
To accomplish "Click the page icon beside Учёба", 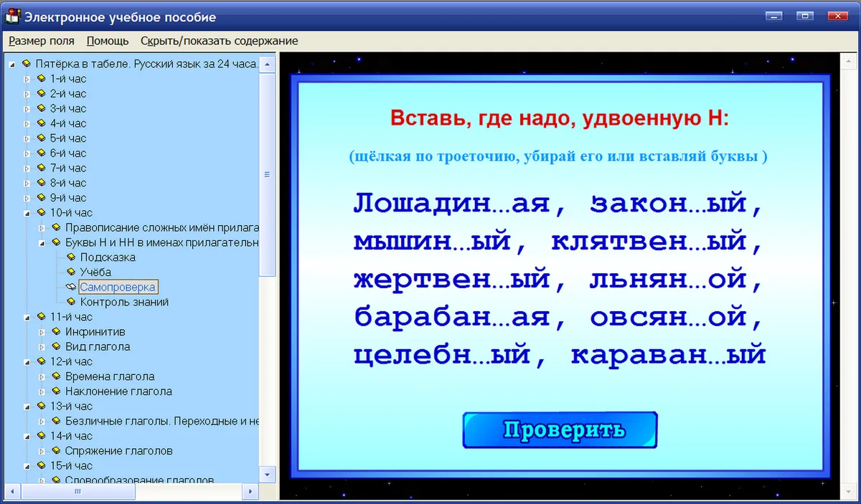I will click(71, 272).
